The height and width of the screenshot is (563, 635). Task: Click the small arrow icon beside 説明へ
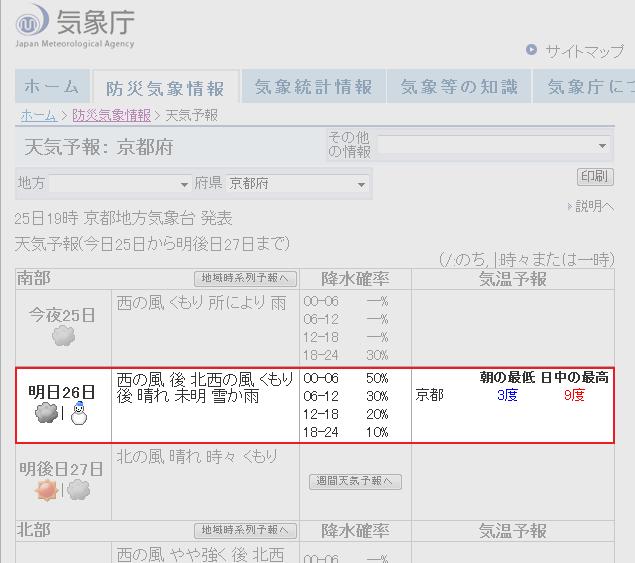(x=570, y=206)
